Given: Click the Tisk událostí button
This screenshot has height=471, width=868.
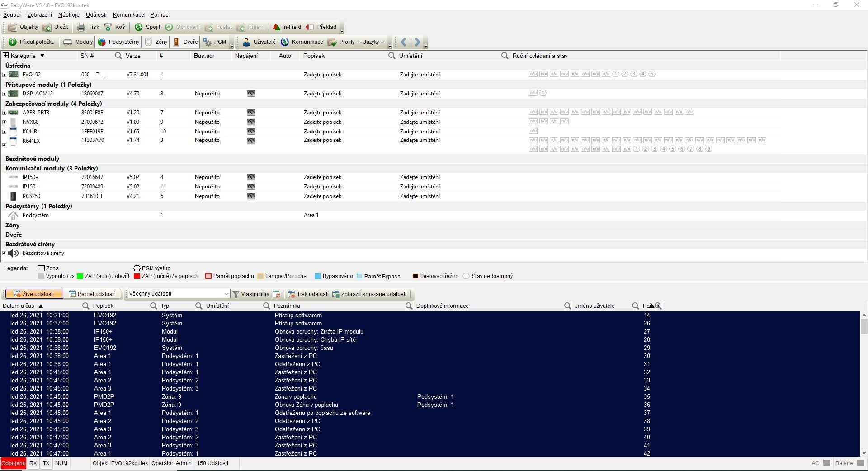Looking at the screenshot, I should coord(308,294).
